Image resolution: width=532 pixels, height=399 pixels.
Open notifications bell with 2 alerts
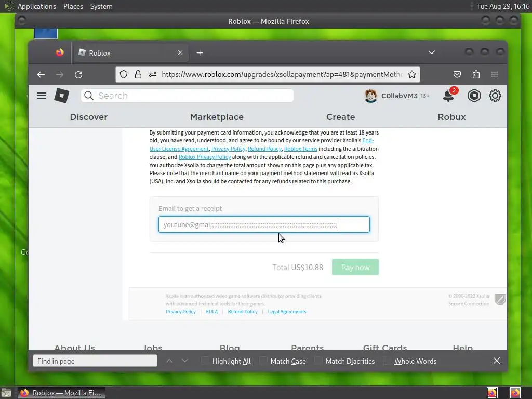pyautogui.click(x=449, y=95)
